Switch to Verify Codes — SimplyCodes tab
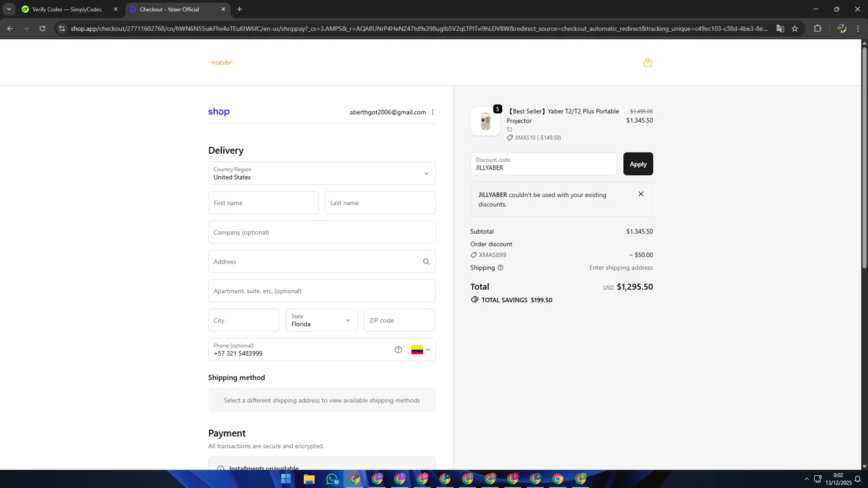Viewport: 868px width, 488px height. (x=67, y=9)
